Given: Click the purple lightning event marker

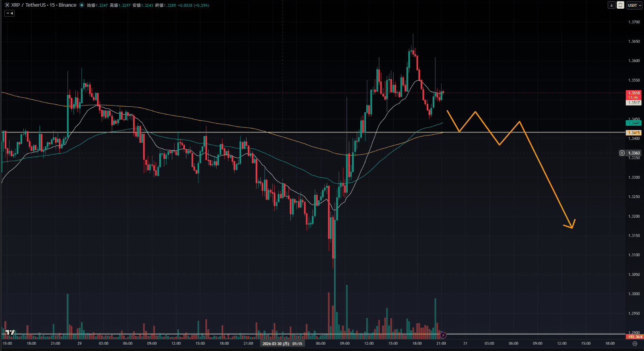Looking at the screenshot, I should [443, 335].
